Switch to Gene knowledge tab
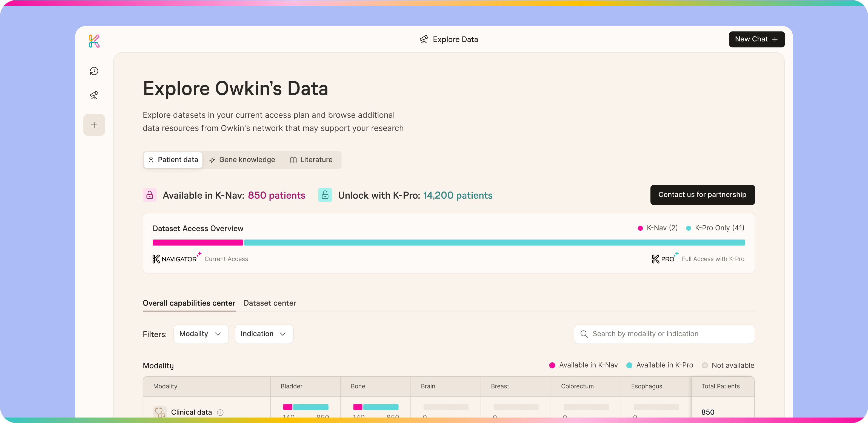This screenshot has width=868, height=423. [x=242, y=160]
